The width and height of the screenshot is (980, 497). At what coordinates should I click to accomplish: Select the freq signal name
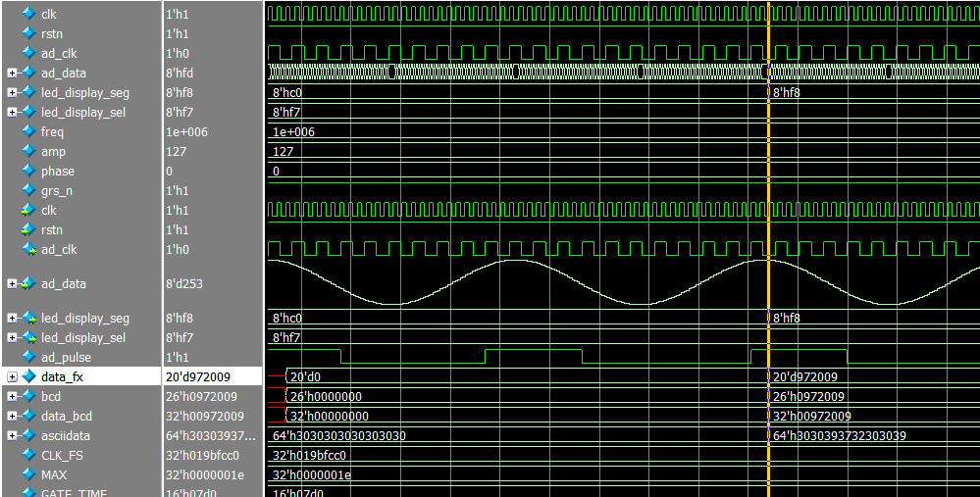coord(53,131)
